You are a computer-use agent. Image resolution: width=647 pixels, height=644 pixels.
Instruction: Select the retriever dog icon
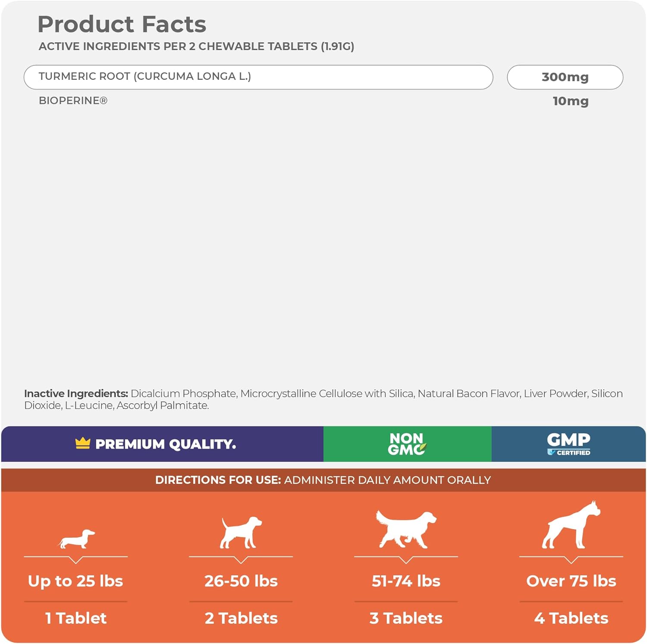[406, 529]
